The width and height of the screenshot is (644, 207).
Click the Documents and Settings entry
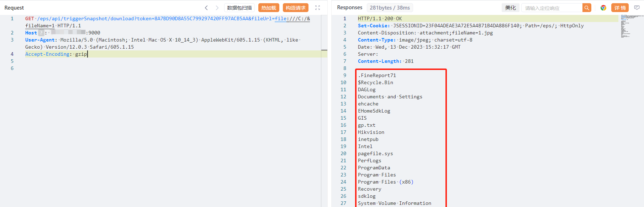tap(390, 97)
